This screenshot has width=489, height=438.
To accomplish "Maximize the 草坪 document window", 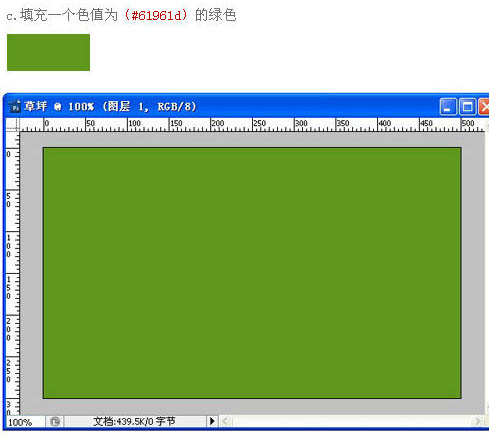I will [467, 107].
